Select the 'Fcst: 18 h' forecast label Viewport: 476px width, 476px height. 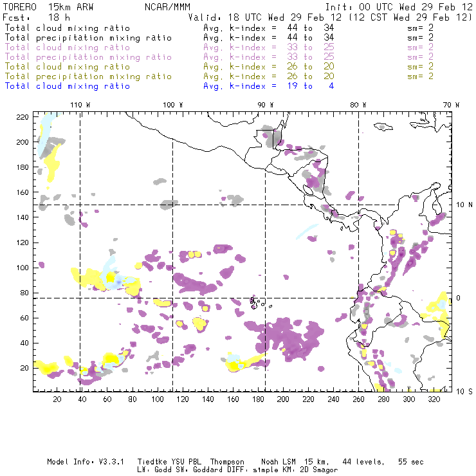coord(36,17)
